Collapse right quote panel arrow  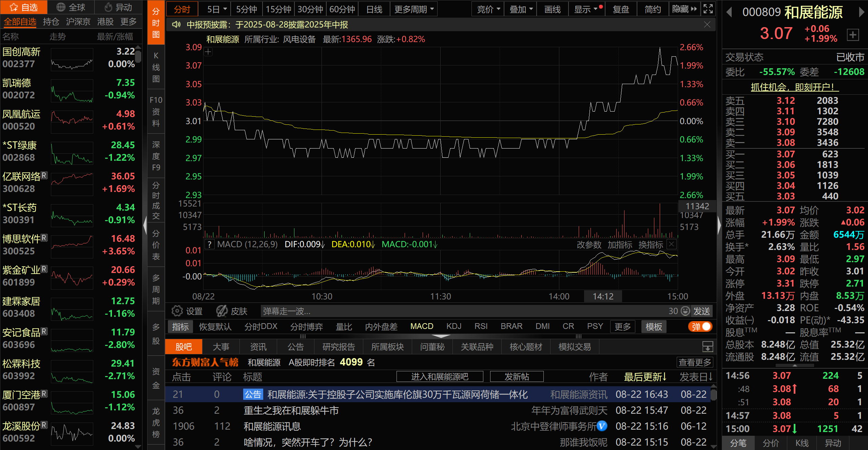point(719,225)
